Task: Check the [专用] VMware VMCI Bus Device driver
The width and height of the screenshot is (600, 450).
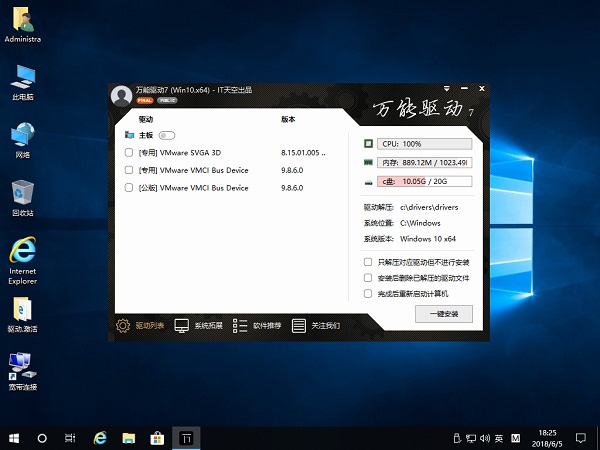Action: tap(129, 170)
